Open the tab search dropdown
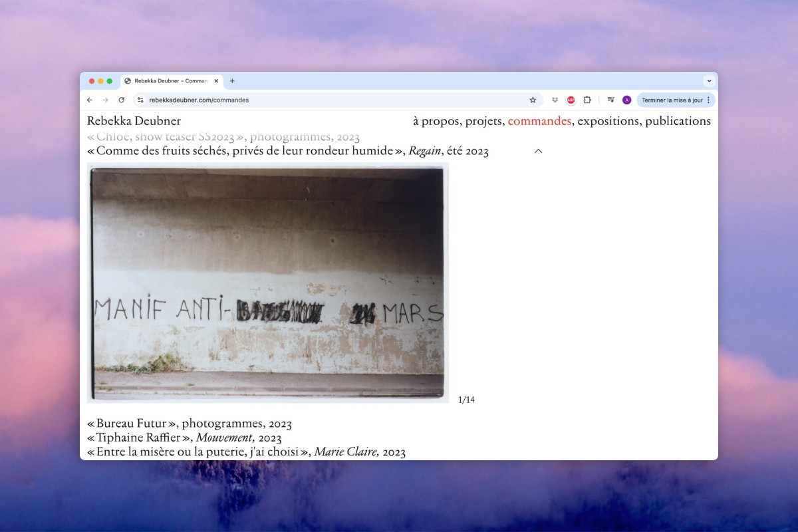Viewport: 798px width, 532px height. tap(709, 81)
